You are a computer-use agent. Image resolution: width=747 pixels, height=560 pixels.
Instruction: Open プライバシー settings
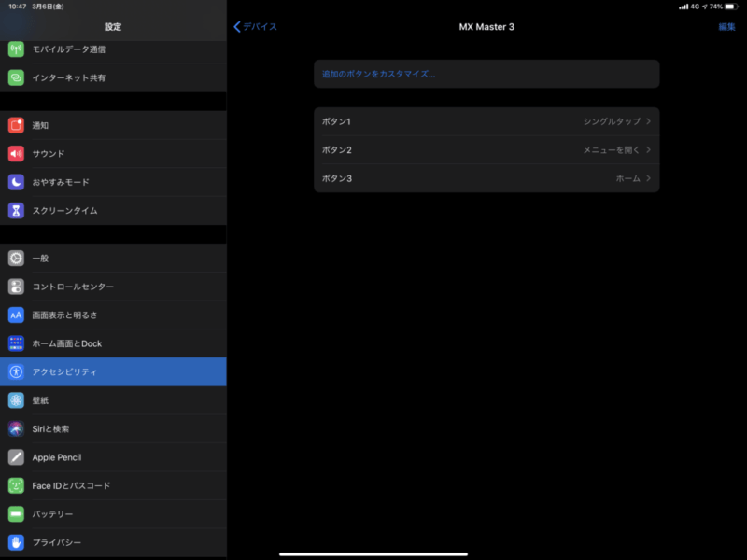(x=113, y=542)
